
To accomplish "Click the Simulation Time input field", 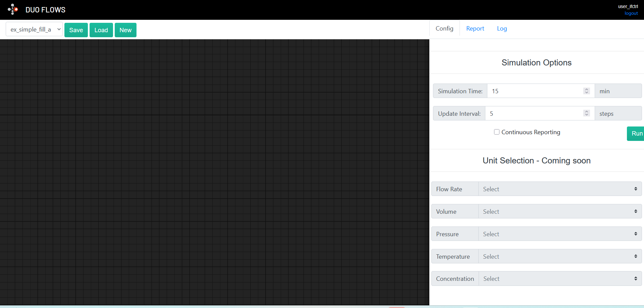I will coord(541,91).
